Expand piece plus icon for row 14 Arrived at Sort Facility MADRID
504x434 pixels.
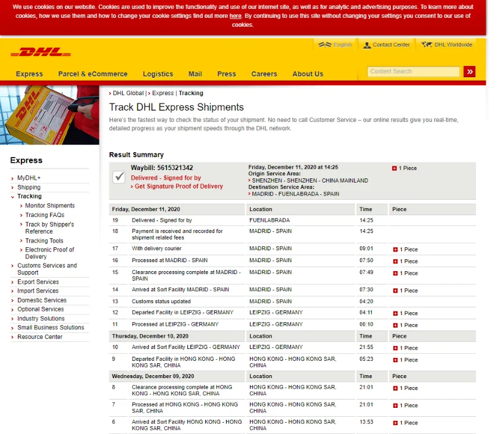[395, 291]
